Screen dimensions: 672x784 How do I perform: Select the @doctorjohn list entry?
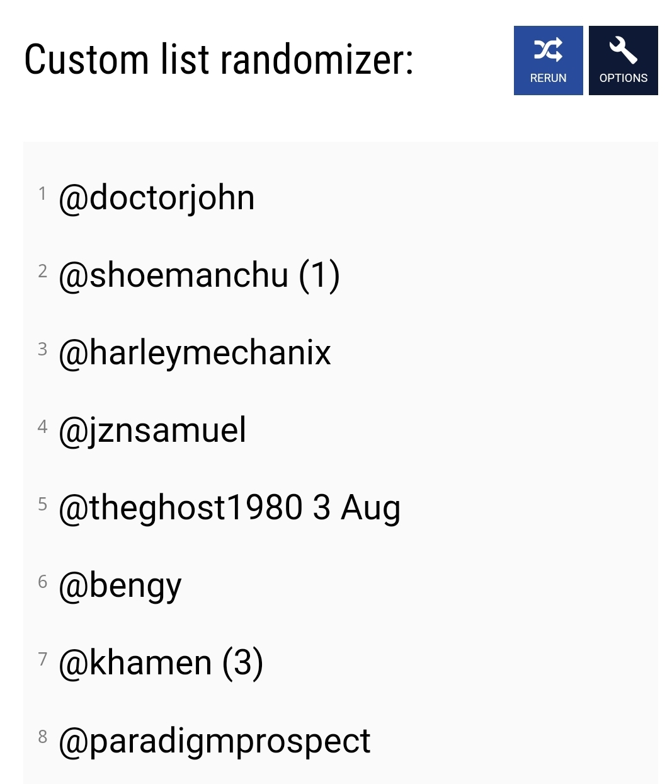[156, 199]
